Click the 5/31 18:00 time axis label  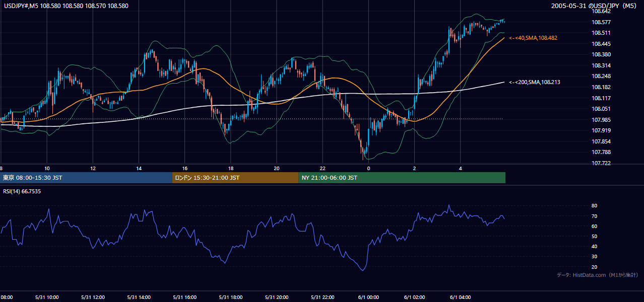point(230,297)
